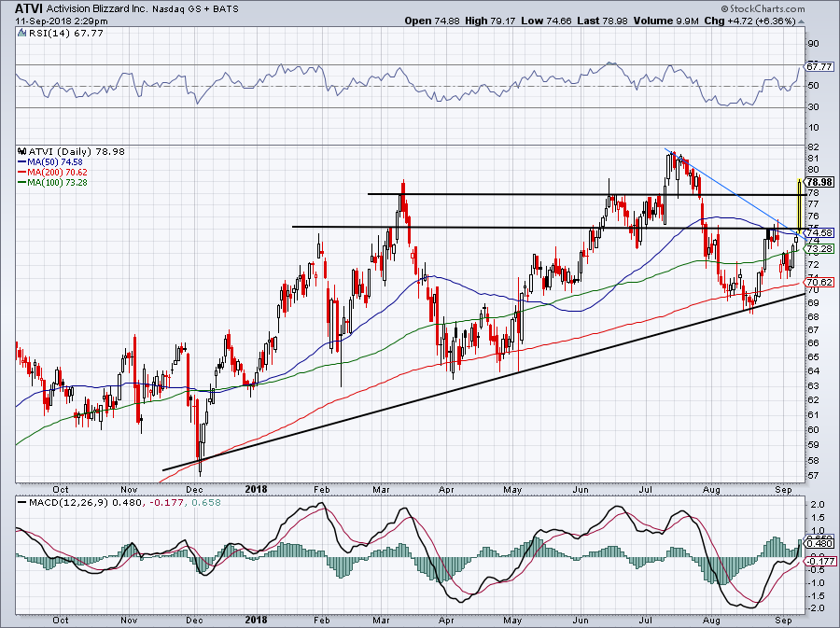The width and height of the screenshot is (840, 628).
Task: Click the 0.480 MACD tag on right axis
Action: [x=820, y=543]
